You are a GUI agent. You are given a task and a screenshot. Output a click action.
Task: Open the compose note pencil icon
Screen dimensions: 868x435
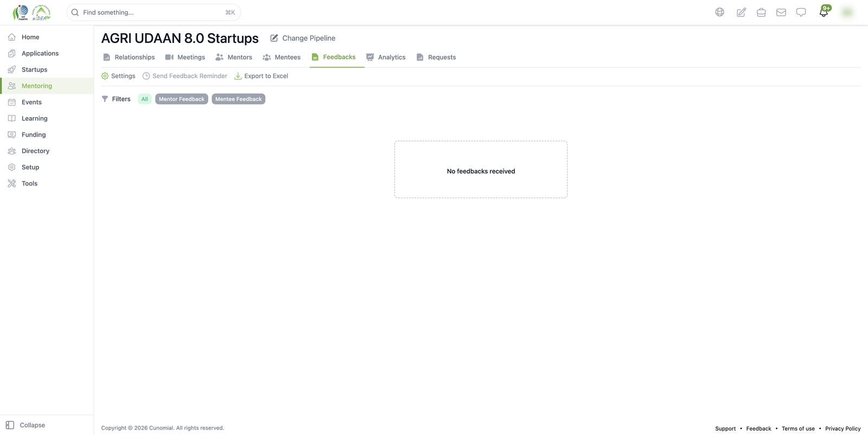coord(741,12)
